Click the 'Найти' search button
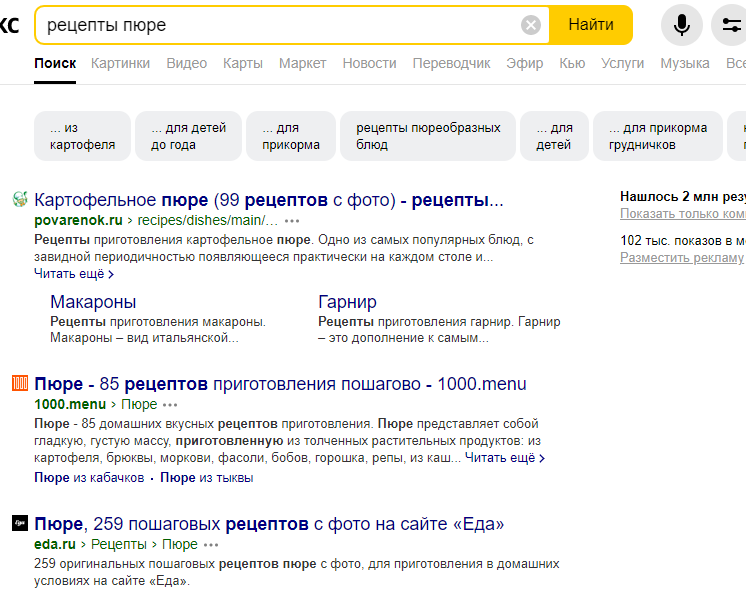The height and width of the screenshot is (595, 746). click(x=591, y=25)
